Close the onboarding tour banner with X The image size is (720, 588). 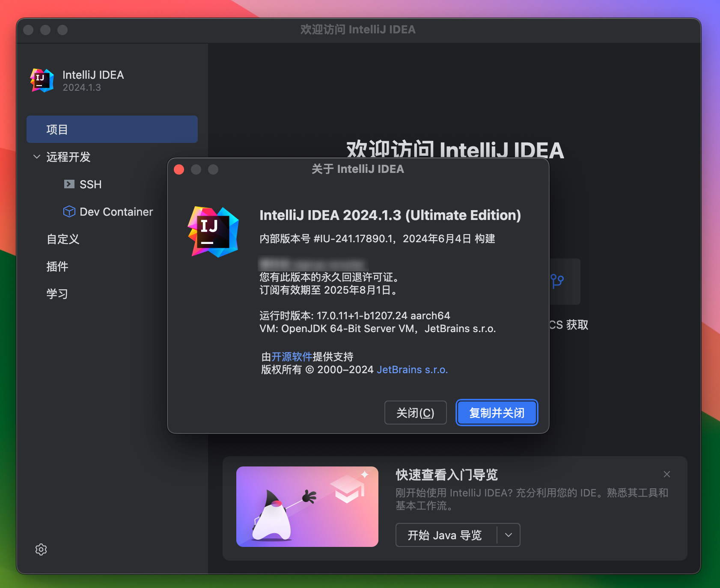pos(666,474)
